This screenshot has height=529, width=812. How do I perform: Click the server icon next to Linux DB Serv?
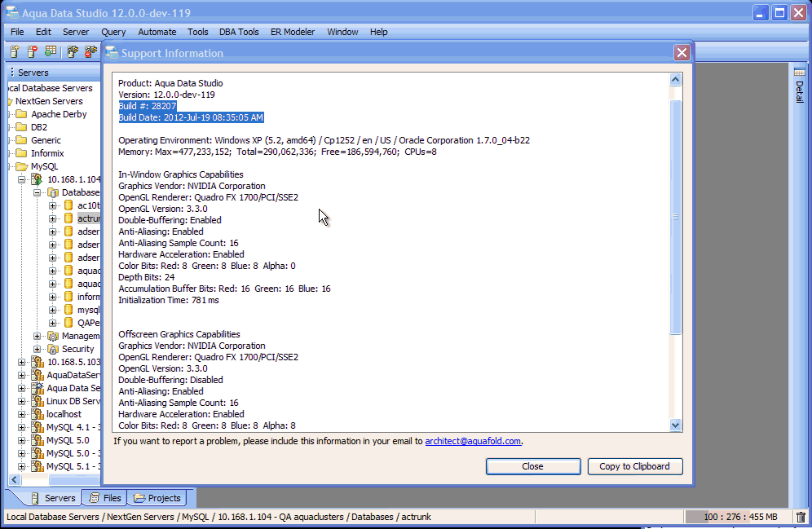38,401
